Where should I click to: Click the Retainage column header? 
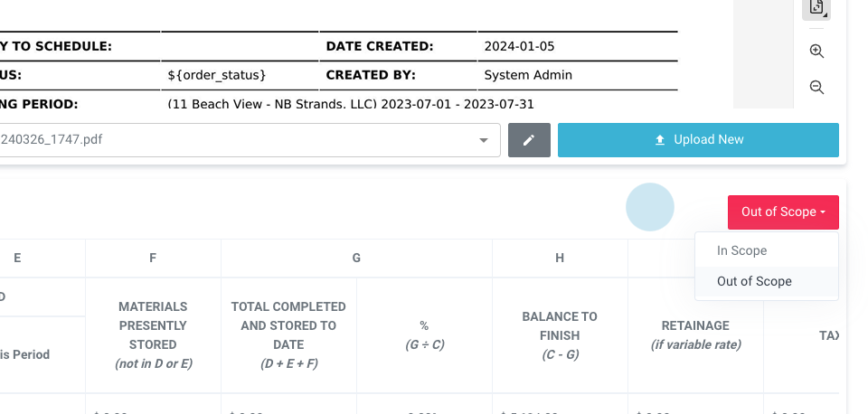pyautogui.click(x=695, y=335)
